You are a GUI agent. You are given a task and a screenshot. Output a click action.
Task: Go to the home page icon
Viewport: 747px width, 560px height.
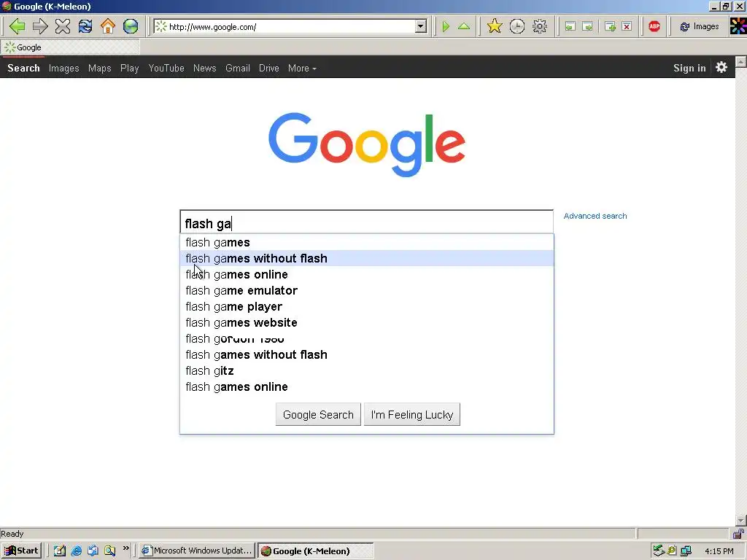[108, 26]
